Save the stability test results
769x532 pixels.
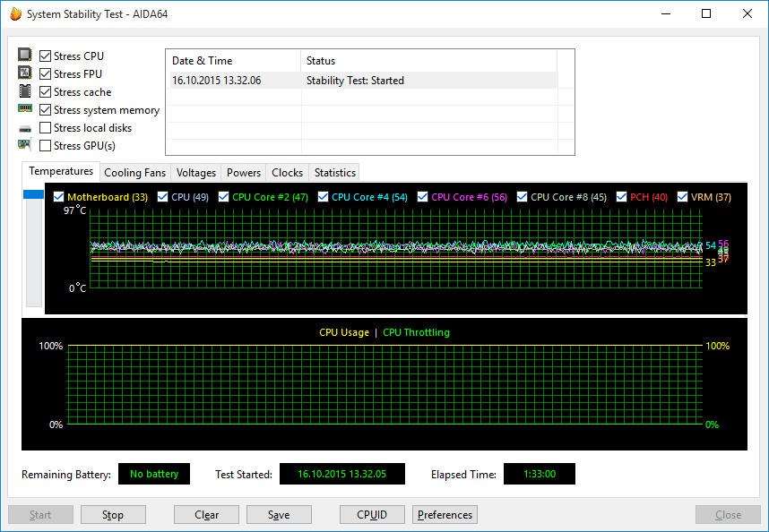coord(279,515)
